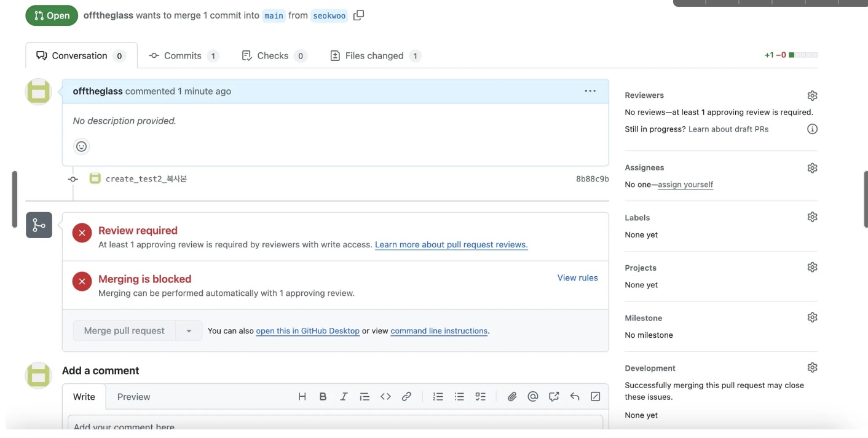The image size is (868, 438).
Task: Click the merge status git icon
Action: point(39,225)
